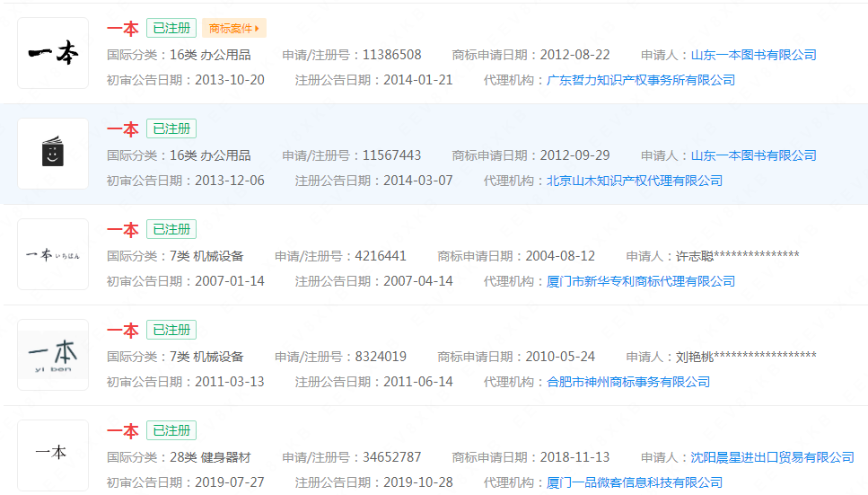Open agency 合肥市神州商标事务有限公司
The image size is (868, 495).
(x=628, y=382)
